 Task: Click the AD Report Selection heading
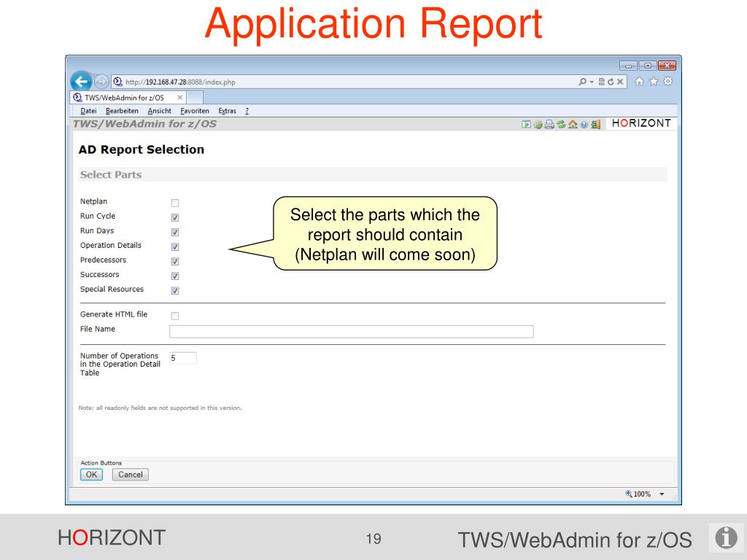(x=141, y=149)
